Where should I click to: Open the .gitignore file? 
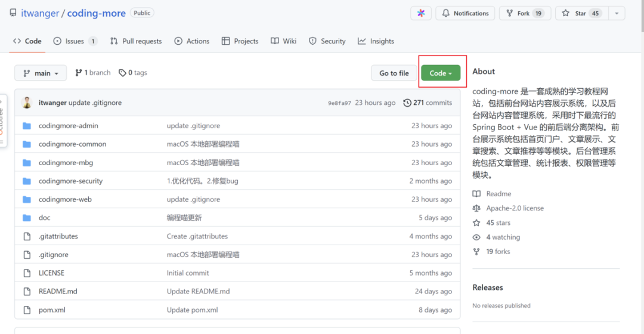coord(54,255)
